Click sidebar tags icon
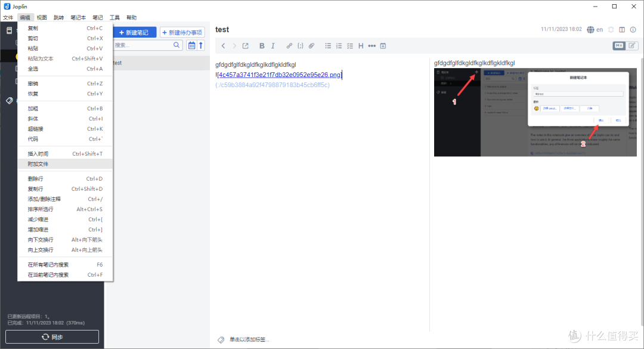 (10, 101)
